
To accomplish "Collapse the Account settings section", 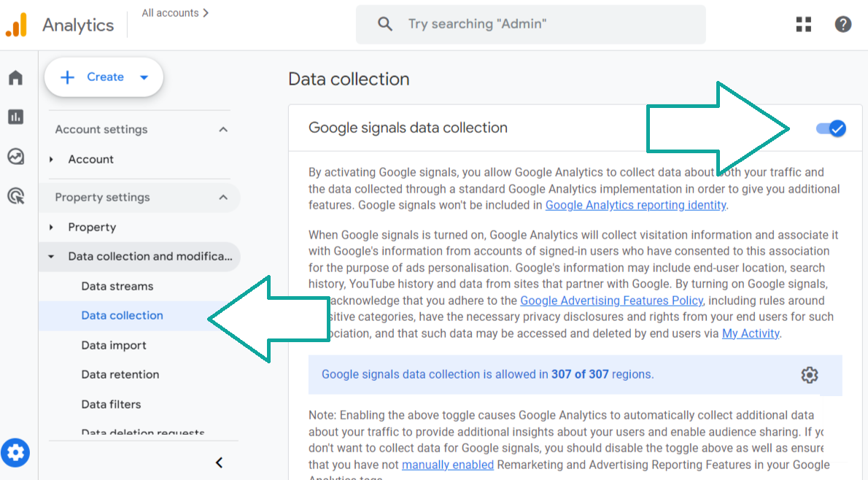I will click(223, 130).
